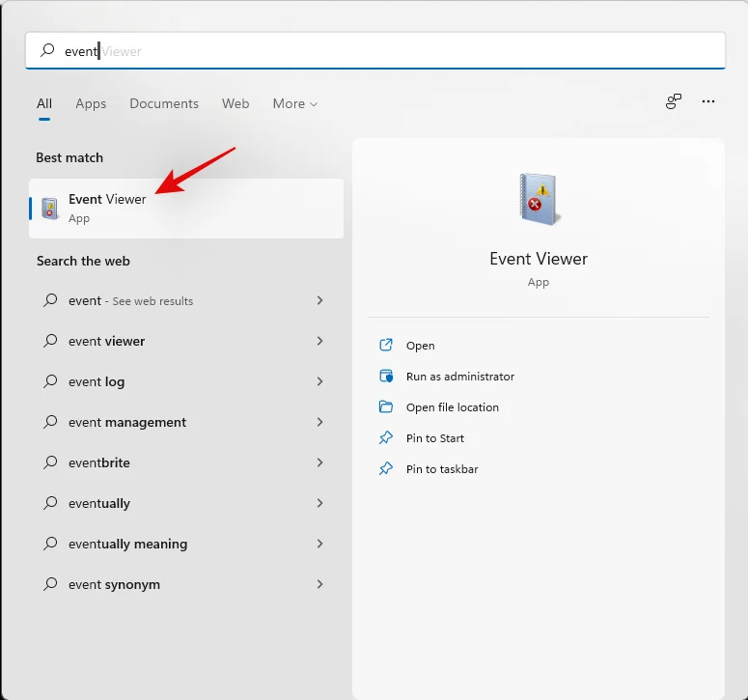The height and width of the screenshot is (700, 748).
Task: Click the Pin to taskbar pin icon
Action: tap(386, 468)
